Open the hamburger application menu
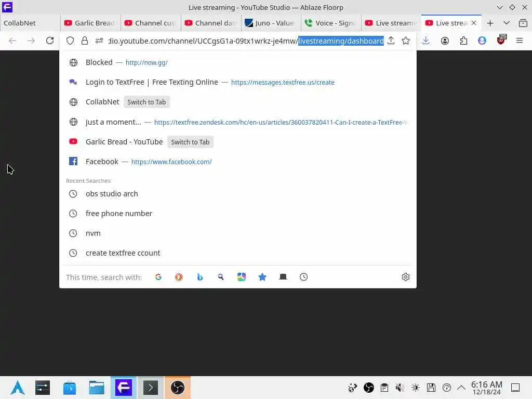Screen dimensions: 532x399 pos(520,41)
